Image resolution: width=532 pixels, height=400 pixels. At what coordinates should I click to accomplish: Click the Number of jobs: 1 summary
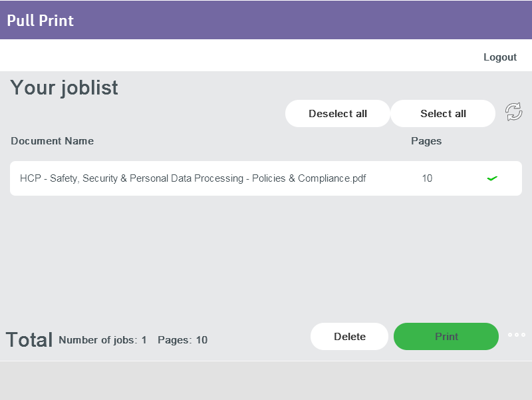(x=102, y=340)
